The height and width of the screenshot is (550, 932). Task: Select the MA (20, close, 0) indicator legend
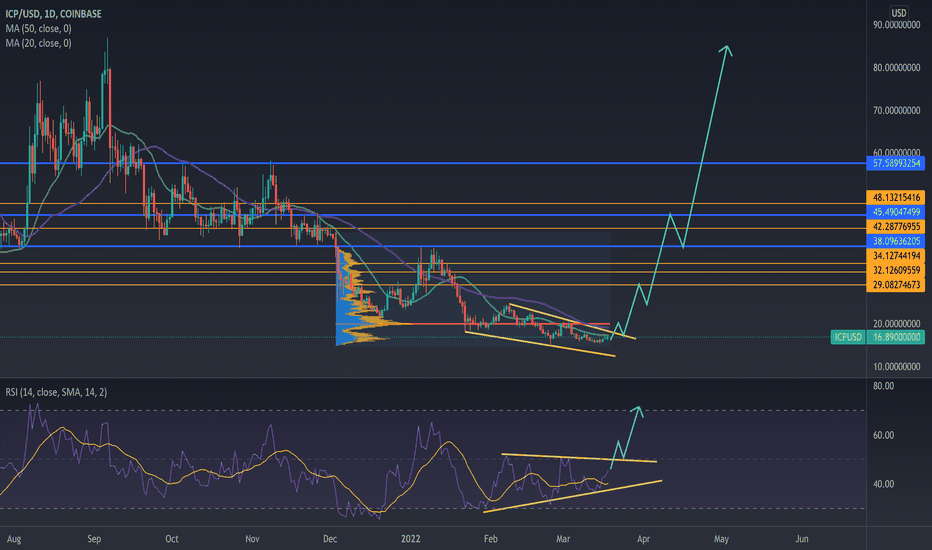click(x=39, y=43)
